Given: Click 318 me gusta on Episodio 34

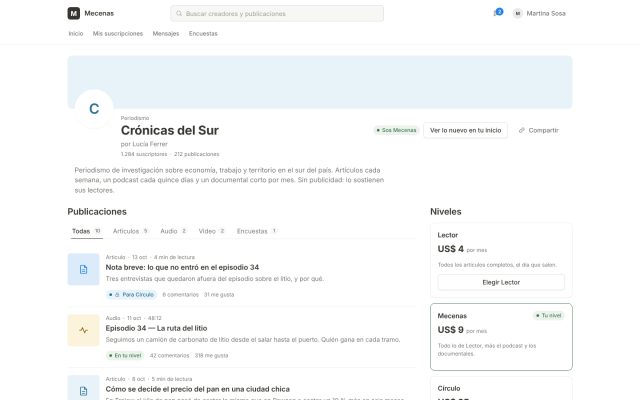Looking at the screenshot, I should click(211, 356).
